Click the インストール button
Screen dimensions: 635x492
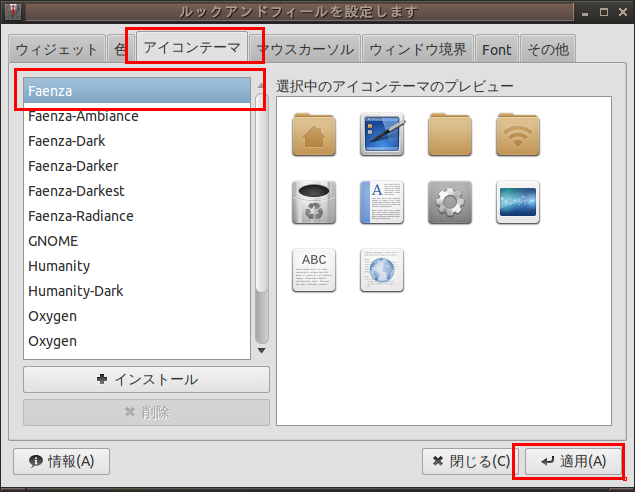click(x=146, y=379)
